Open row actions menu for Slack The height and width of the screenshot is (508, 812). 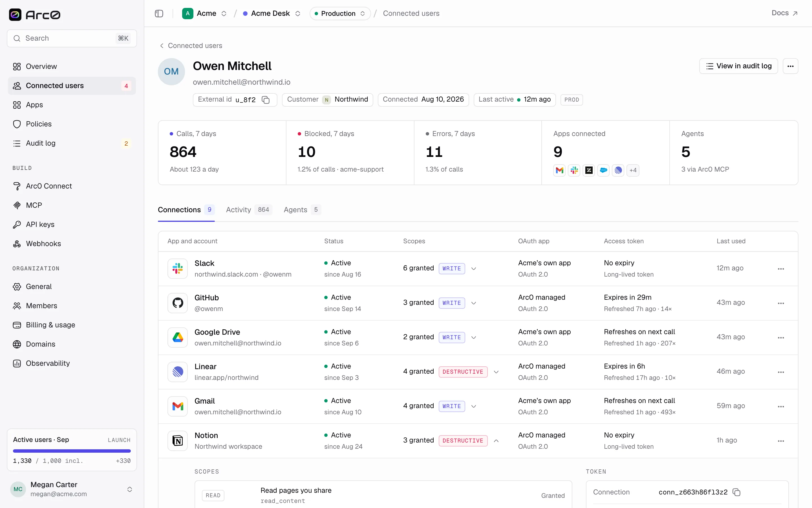(x=781, y=269)
